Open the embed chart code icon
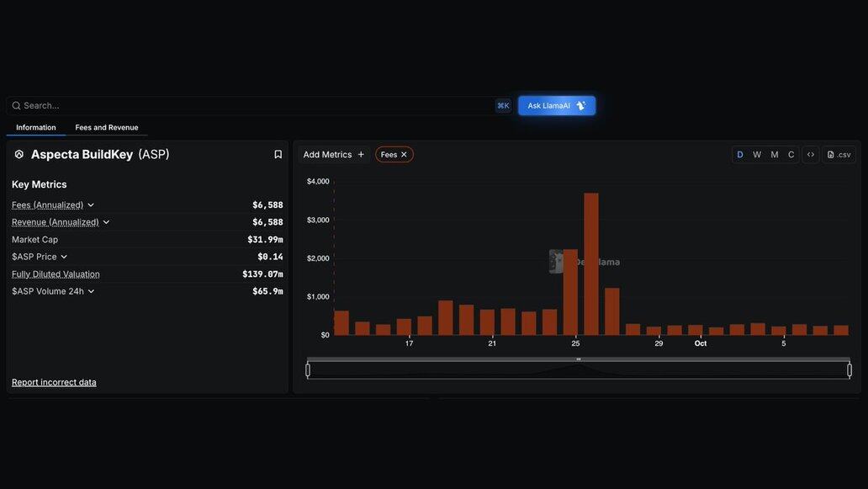Viewport: 868px width, 489px height. coord(811,155)
